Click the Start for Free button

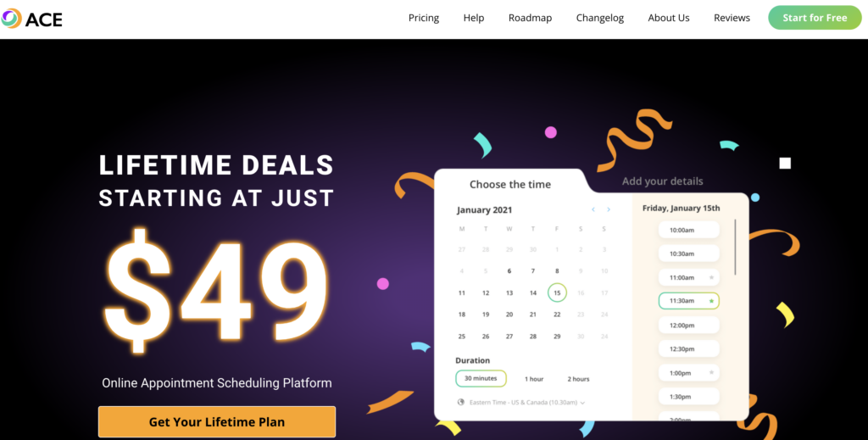[815, 18]
